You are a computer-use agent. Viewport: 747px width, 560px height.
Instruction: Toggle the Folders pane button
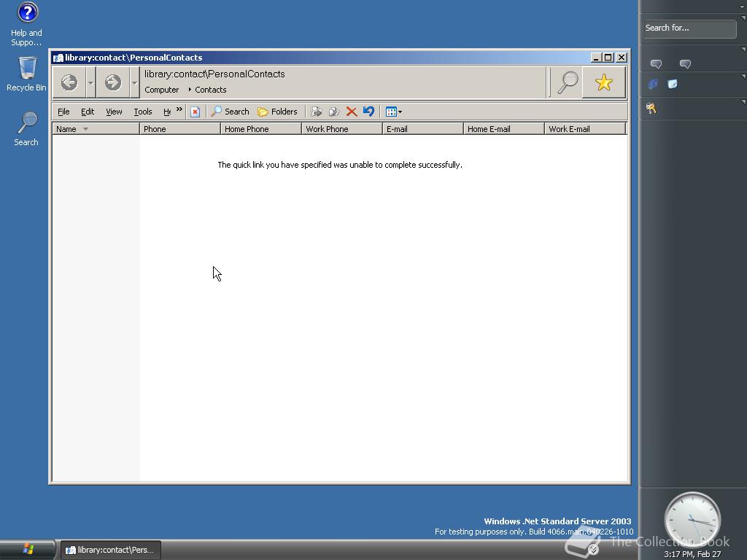click(x=277, y=112)
